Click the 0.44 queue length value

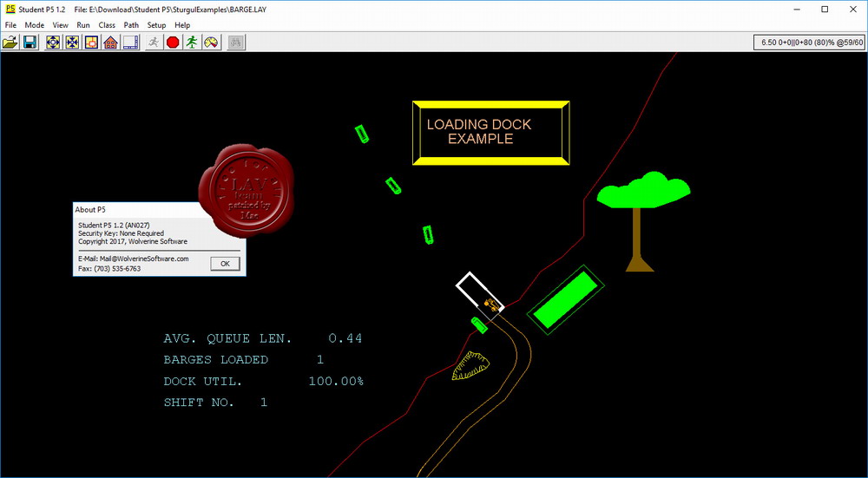click(x=345, y=338)
